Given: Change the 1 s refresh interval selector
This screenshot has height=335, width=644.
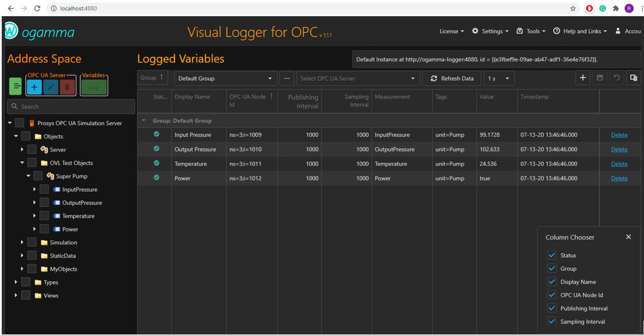Looking at the screenshot, I should (498, 78).
